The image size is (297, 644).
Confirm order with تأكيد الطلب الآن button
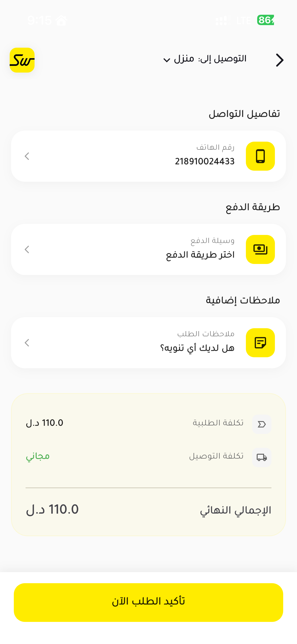148,603
